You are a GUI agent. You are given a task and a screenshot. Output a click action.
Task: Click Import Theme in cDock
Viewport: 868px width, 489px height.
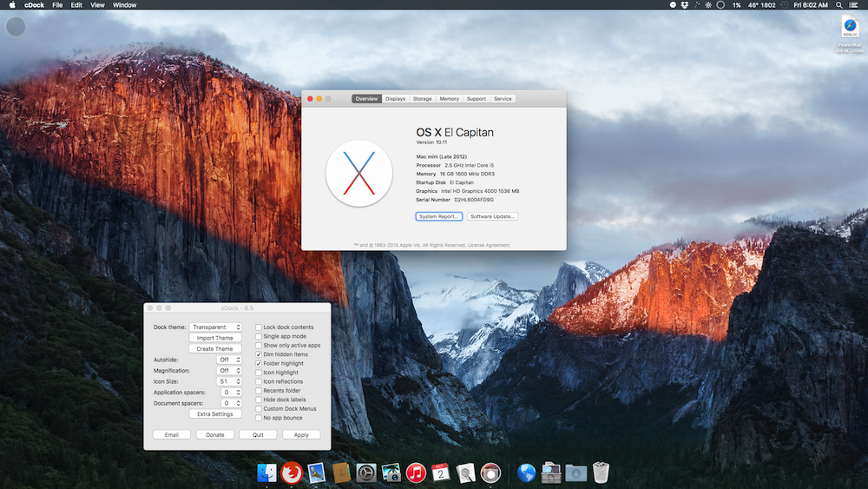[214, 338]
